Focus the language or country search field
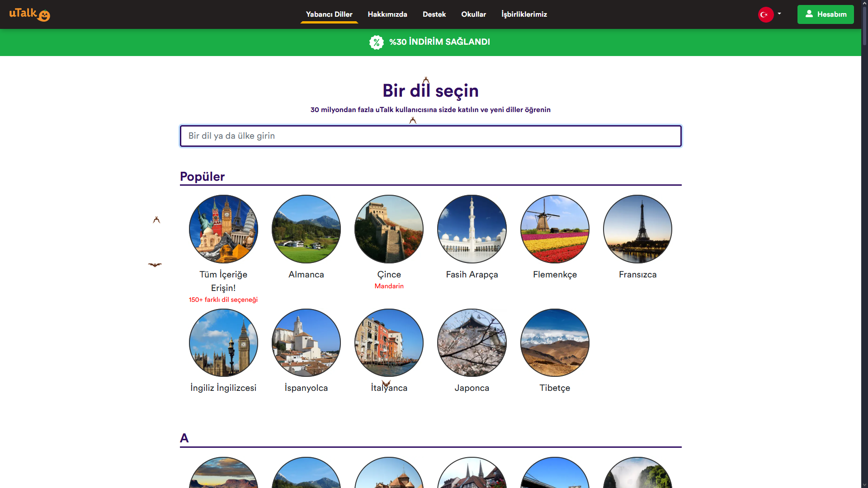The width and height of the screenshot is (868, 488). (430, 136)
